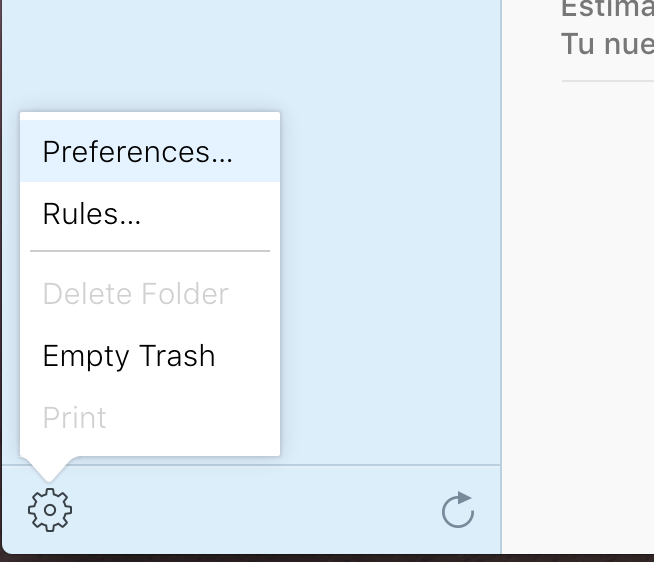Click the popup menu's pointer arrow above the gear
Screen dimensions: 654x562
point(49,469)
